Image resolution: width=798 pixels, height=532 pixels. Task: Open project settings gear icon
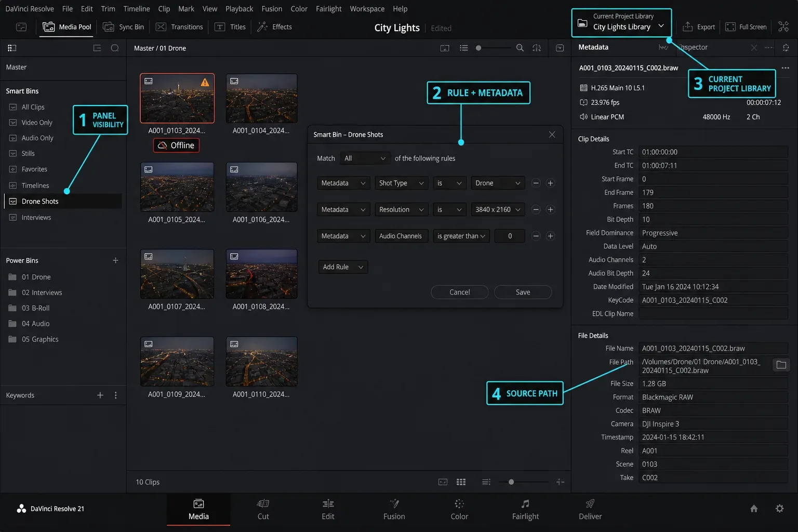coord(779,509)
